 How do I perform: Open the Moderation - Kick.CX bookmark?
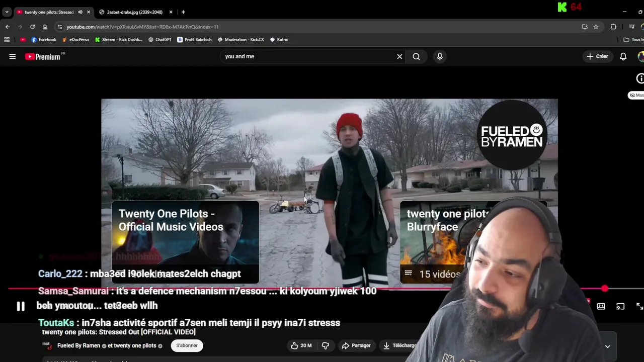[x=240, y=40]
